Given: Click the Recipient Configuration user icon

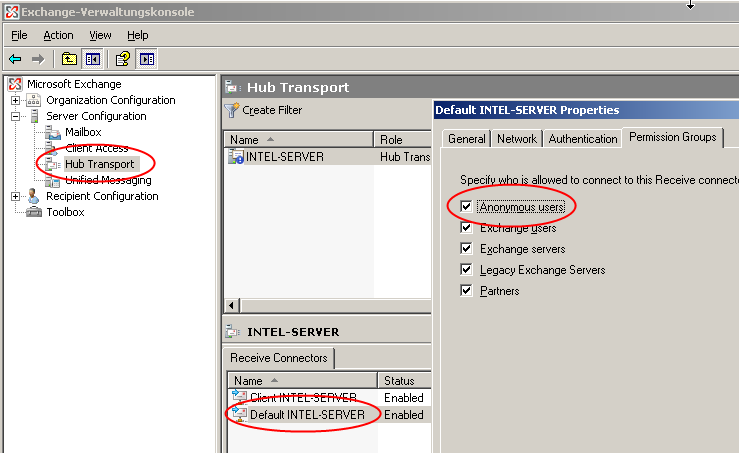Looking at the screenshot, I should tap(33, 196).
